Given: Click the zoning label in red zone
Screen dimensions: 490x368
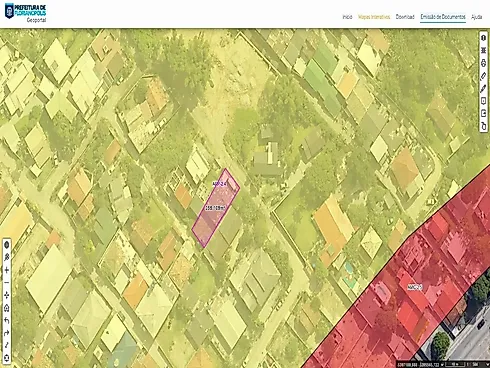Looking at the screenshot, I should (415, 287).
